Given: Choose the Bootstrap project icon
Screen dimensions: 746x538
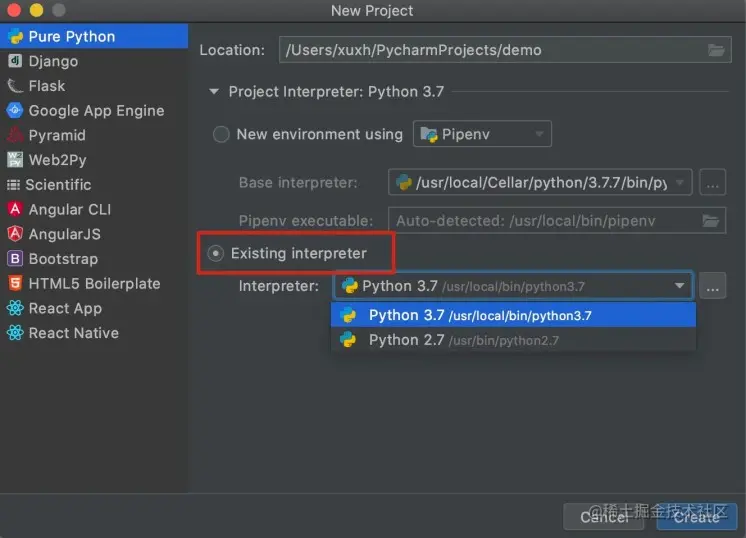Looking at the screenshot, I should tap(15, 259).
